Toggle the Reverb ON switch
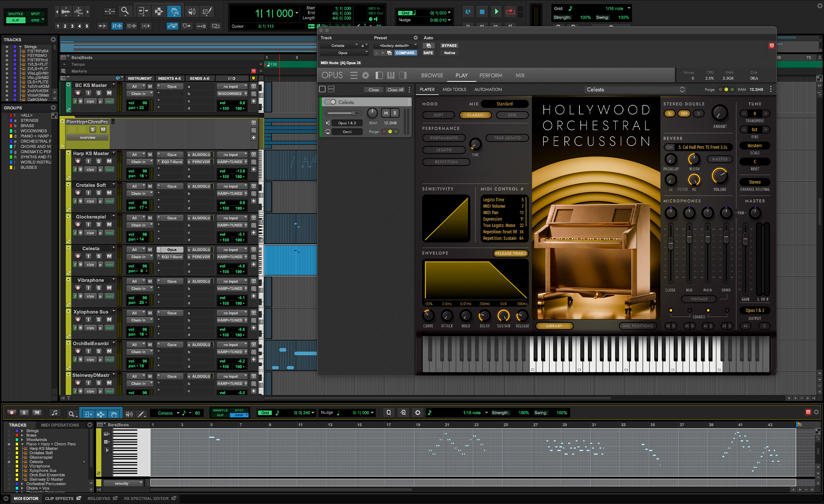 (669, 147)
